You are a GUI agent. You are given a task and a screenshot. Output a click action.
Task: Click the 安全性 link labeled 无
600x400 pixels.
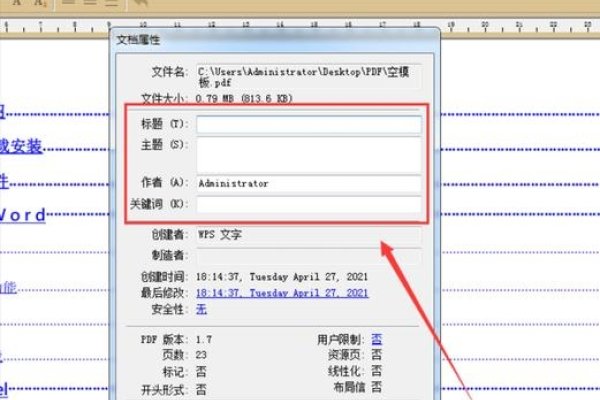tap(201, 309)
